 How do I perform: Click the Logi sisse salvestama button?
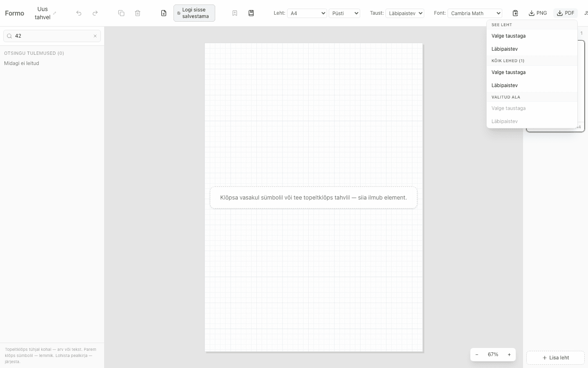(194, 13)
